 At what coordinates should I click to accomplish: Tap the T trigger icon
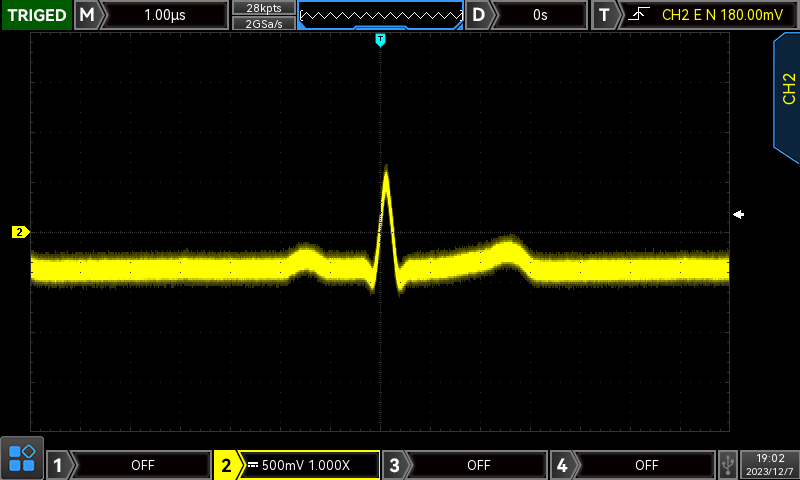[604, 15]
